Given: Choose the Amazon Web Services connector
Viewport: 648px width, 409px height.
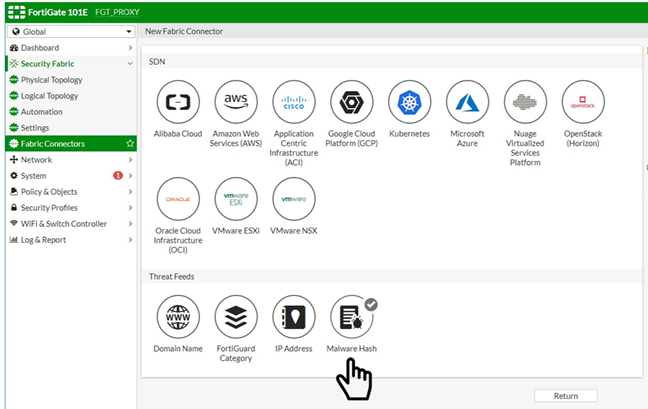Looking at the screenshot, I should (x=235, y=102).
